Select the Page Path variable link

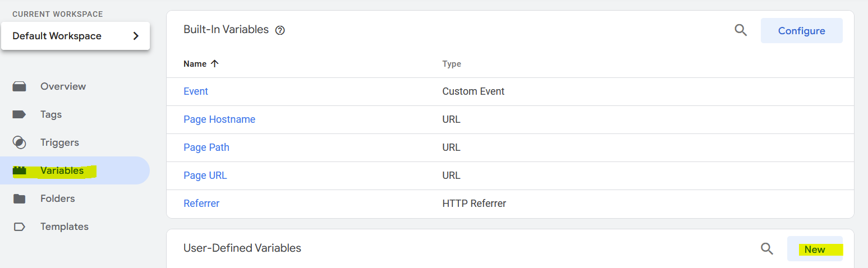(x=206, y=147)
